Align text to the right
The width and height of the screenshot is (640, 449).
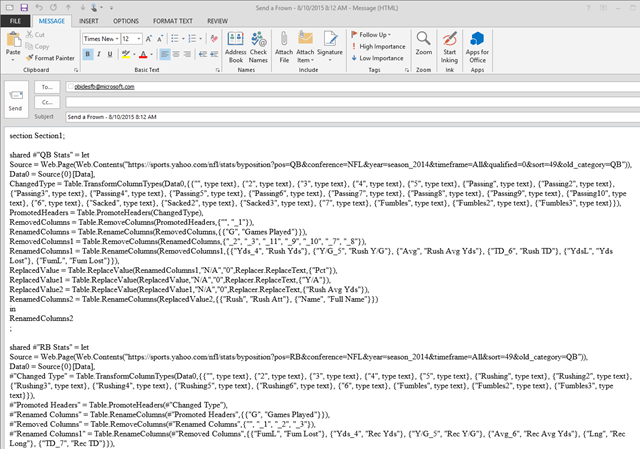187,54
